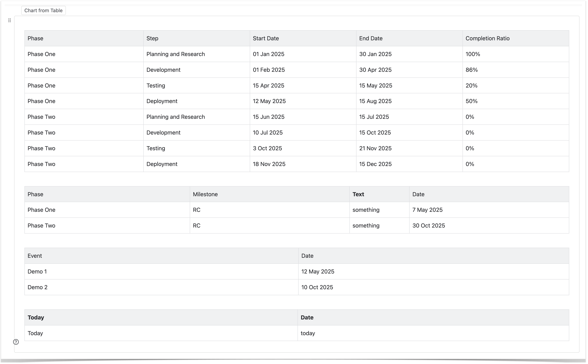Click the 30 Oct 2025 date cell
The width and height of the screenshot is (588, 364).
pyautogui.click(x=429, y=226)
